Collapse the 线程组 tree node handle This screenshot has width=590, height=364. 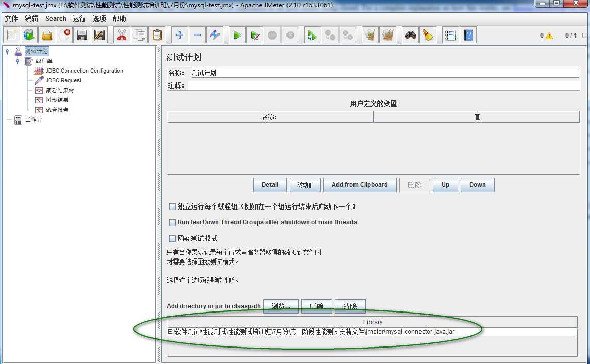18,61
